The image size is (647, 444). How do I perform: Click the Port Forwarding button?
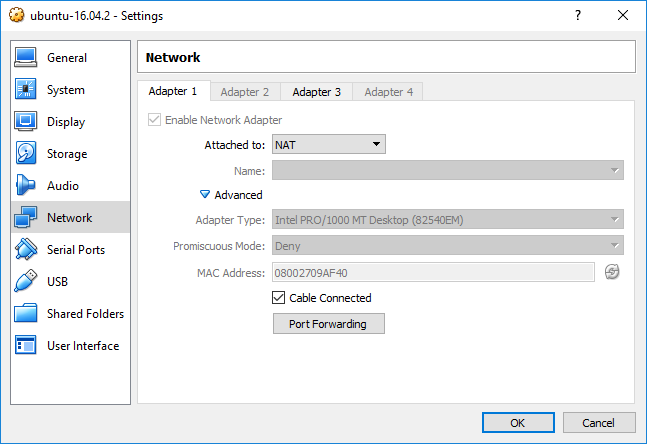coord(329,324)
